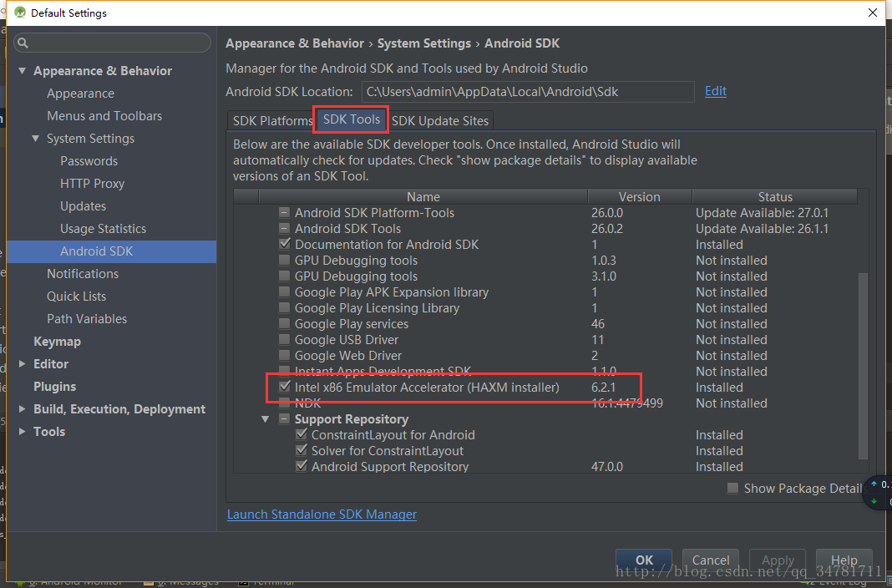Check Google Web Driver box
The width and height of the screenshot is (892, 588).
click(x=284, y=356)
